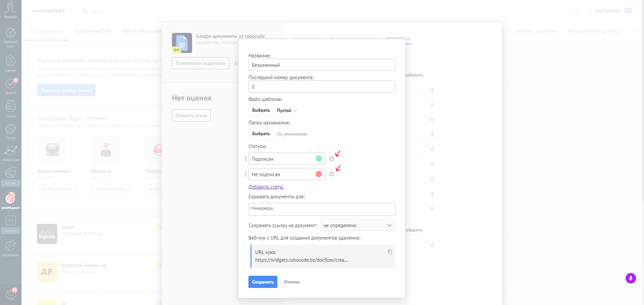
Task: Focus the Название input field
Action: tap(322, 65)
